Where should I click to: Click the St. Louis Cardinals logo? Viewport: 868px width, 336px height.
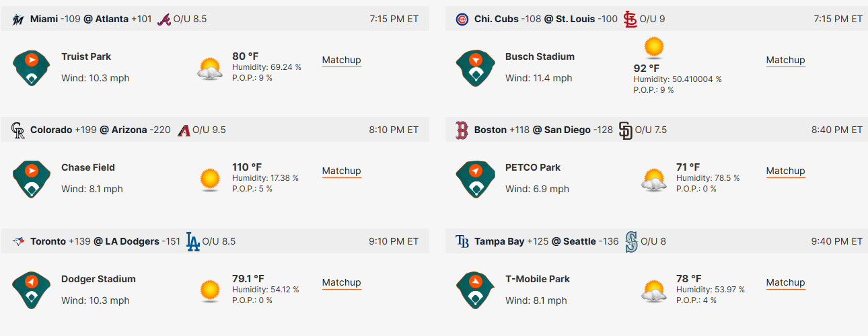(x=630, y=19)
